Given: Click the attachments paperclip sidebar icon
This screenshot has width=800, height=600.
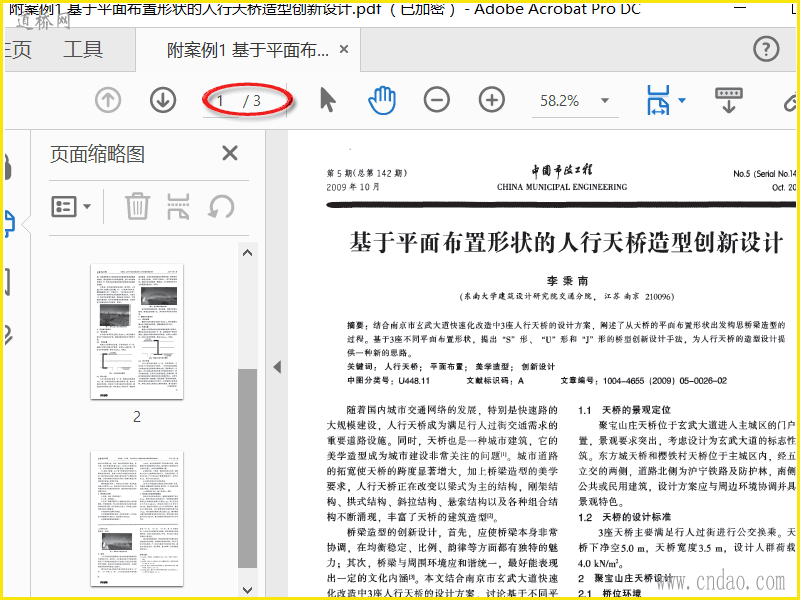Looking at the screenshot, I should pos(8,334).
